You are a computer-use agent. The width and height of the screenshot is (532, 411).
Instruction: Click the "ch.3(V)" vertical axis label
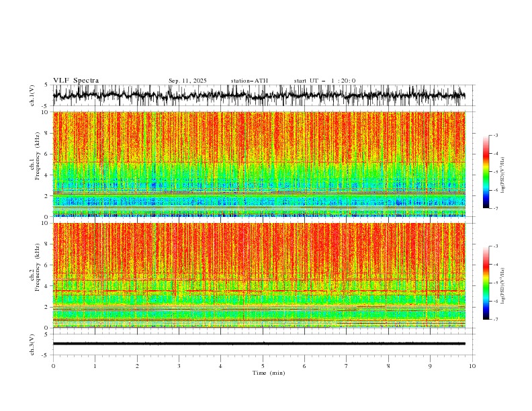[x=32, y=345]
